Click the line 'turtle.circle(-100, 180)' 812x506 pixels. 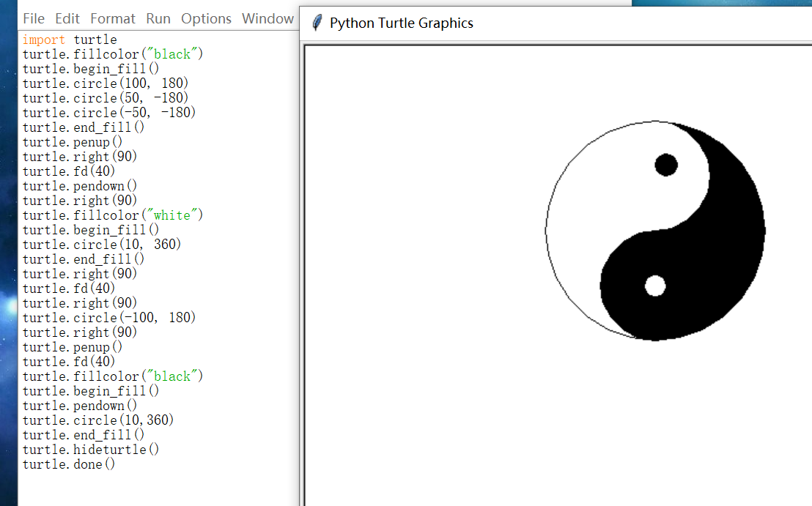click(x=108, y=318)
